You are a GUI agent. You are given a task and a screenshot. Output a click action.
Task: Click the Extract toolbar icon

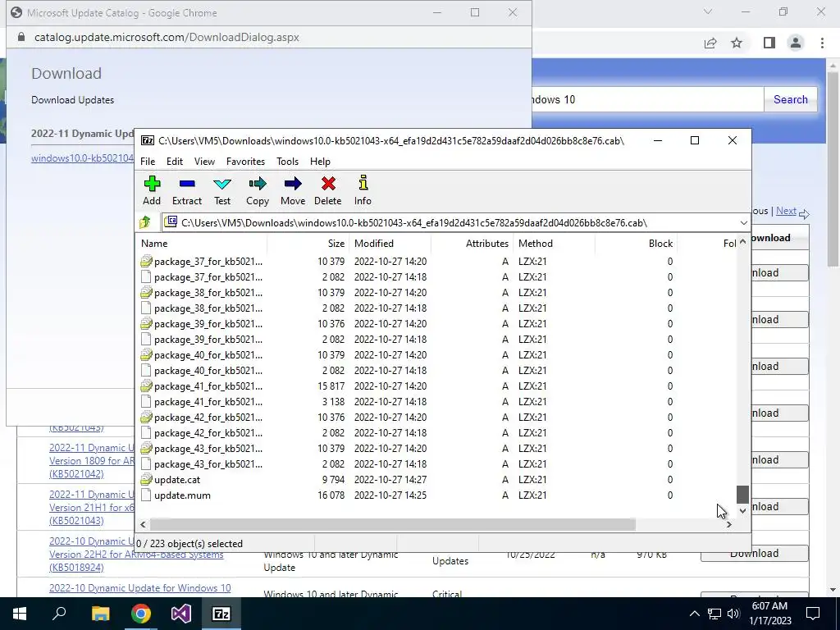click(187, 185)
